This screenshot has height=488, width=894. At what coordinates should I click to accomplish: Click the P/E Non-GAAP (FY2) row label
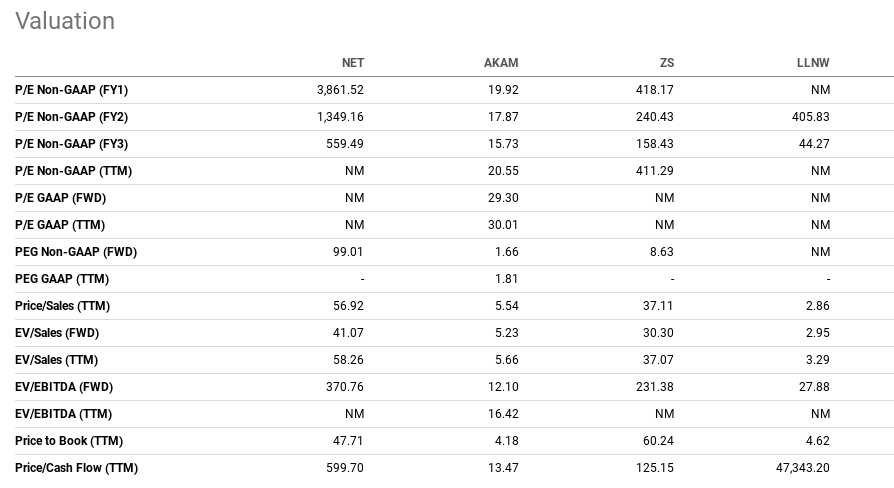[x=71, y=117]
